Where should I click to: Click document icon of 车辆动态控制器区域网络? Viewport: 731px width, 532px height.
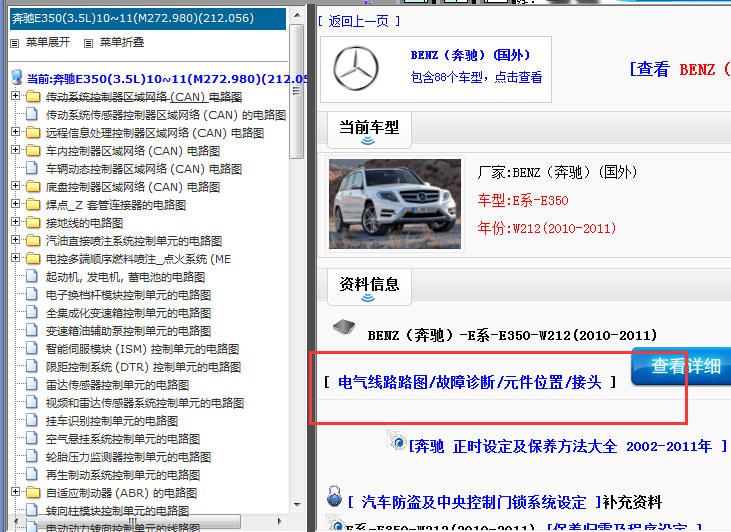pos(32,168)
